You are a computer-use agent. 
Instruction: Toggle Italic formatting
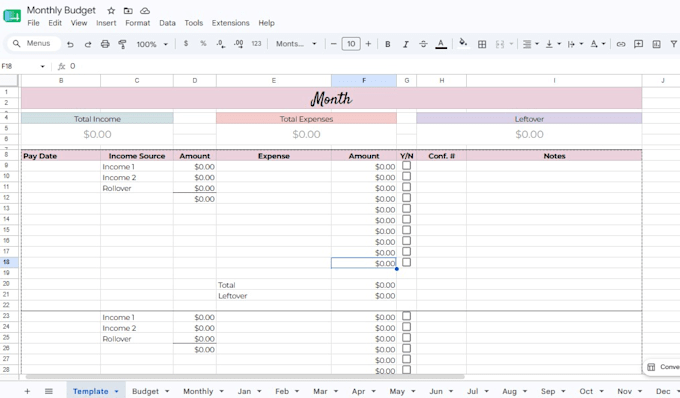[405, 44]
